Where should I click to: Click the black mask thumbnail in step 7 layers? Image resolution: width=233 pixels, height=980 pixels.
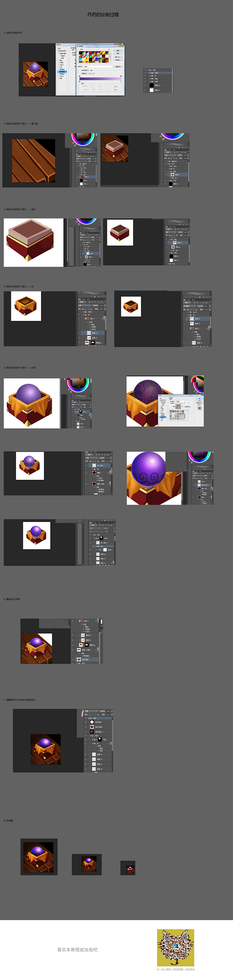pos(100,739)
